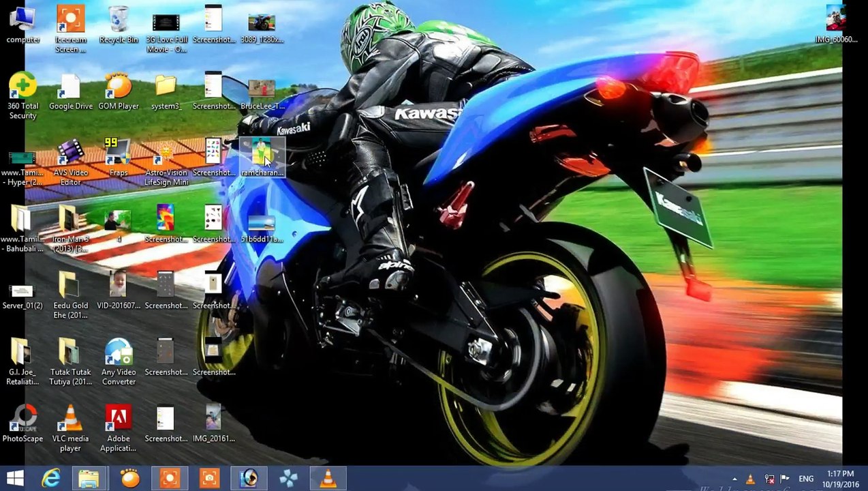Select the ramcharan image file
Image resolution: width=868 pixels, height=491 pixels.
point(261,158)
